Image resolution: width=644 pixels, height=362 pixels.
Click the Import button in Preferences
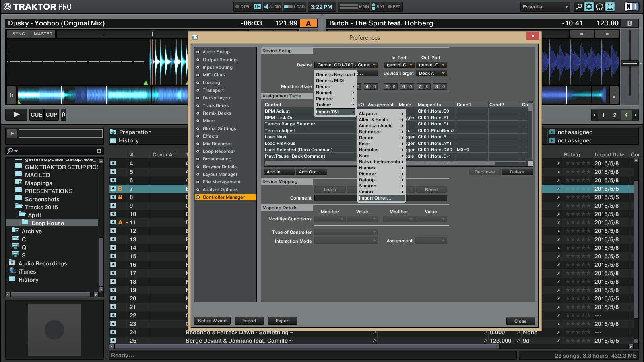tap(249, 321)
